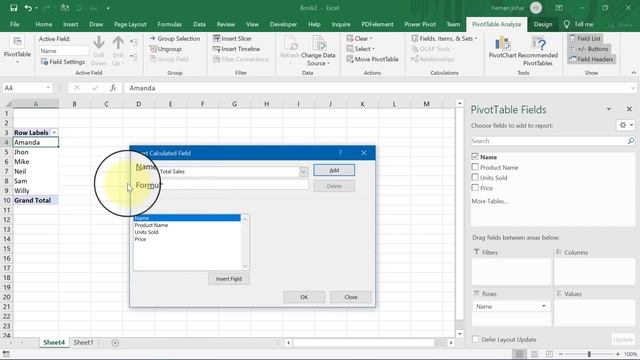
Task: Select Product Name in dialog Fields list
Action: (x=151, y=225)
